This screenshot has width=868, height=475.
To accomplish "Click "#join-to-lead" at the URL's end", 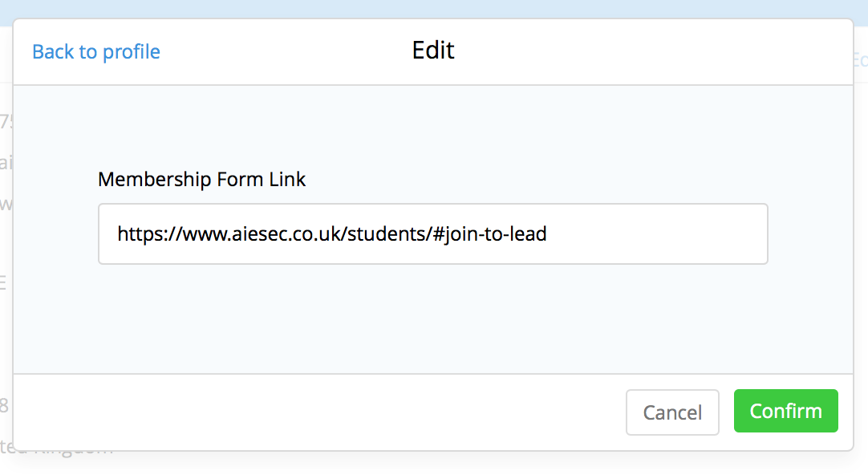I will pyautogui.click(x=489, y=234).
